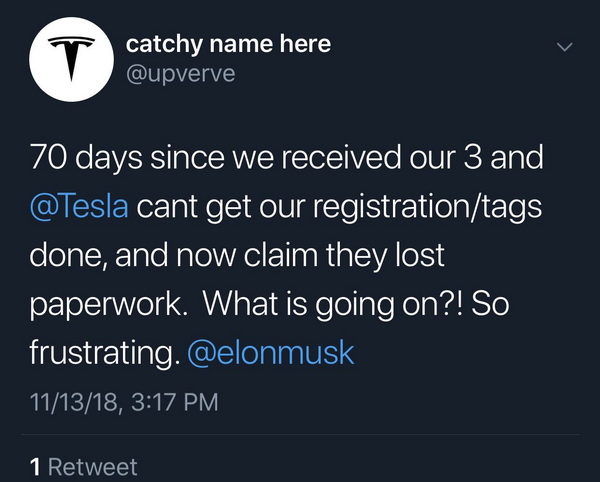The height and width of the screenshot is (482, 600).
Task: Click the word 'Retweet' beside the count
Action: tap(93, 467)
